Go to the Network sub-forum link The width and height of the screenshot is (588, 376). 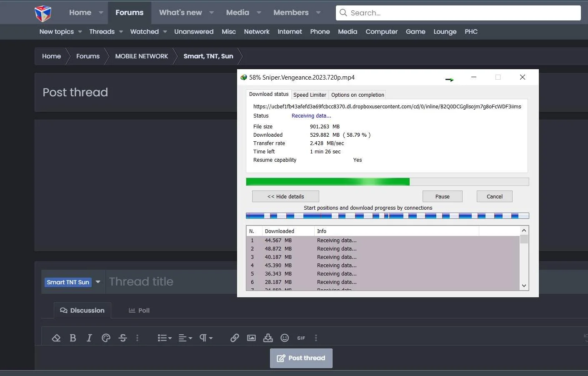pos(257,32)
